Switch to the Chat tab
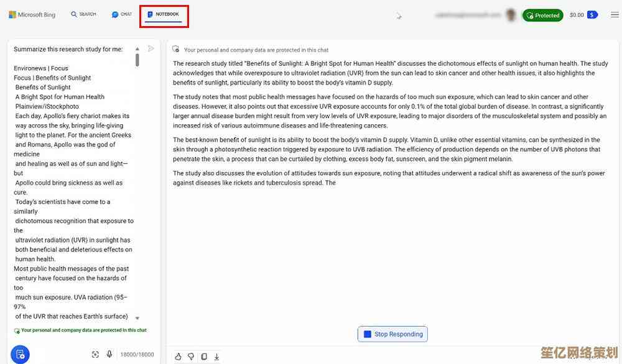 (x=122, y=14)
